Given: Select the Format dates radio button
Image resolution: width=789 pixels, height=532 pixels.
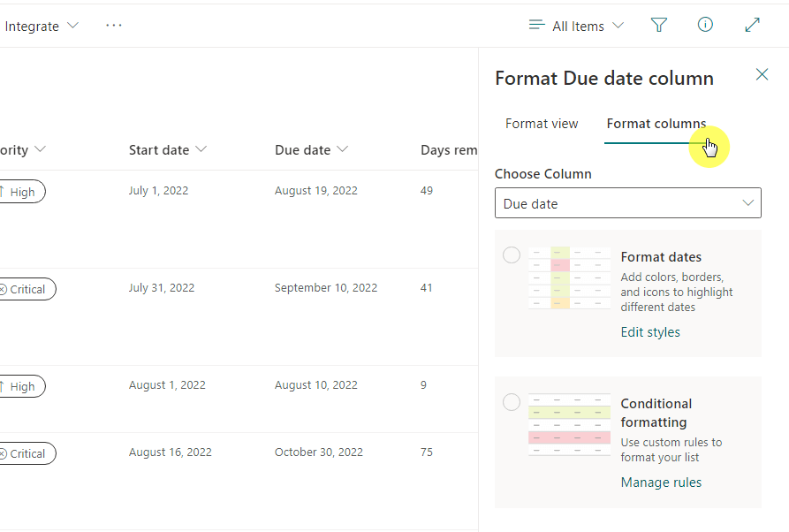Looking at the screenshot, I should click(x=512, y=255).
